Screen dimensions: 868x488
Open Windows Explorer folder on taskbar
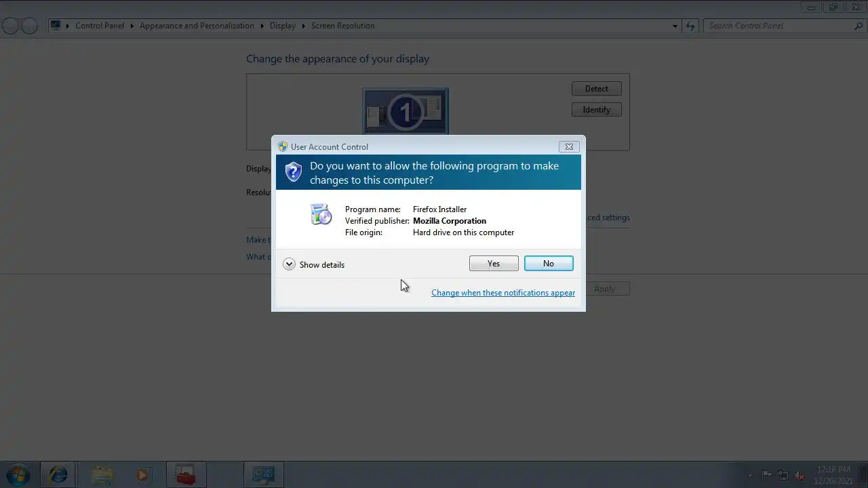(x=102, y=474)
